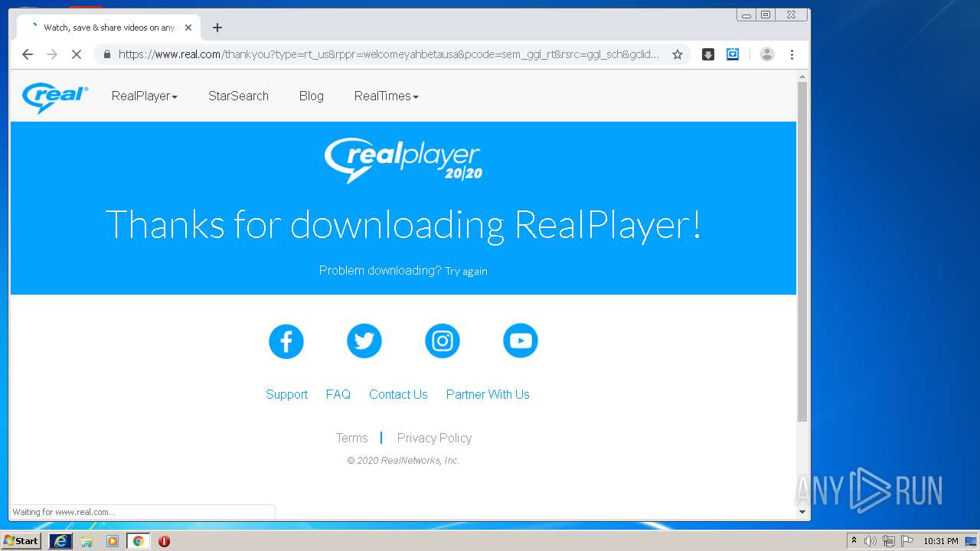Viewport: 980px width, 551px height.
Task: Open Windows Explorer folder from the taskbar
Action: (87, 541)
